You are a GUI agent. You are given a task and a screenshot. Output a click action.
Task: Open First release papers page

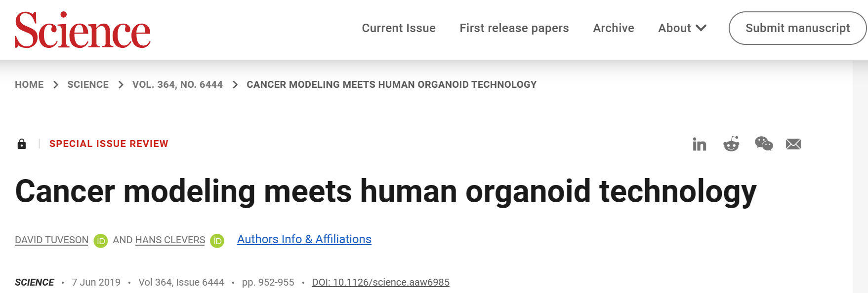[x=514, y=28]
